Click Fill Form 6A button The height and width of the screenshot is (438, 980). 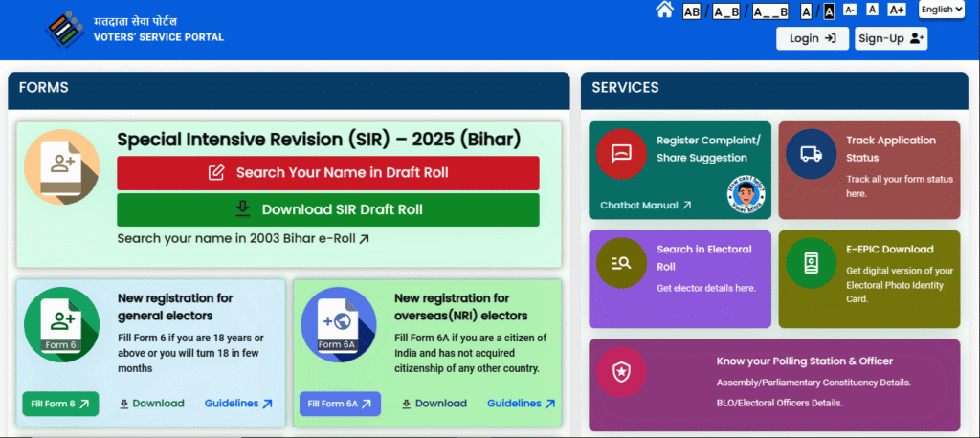point(340,404)
